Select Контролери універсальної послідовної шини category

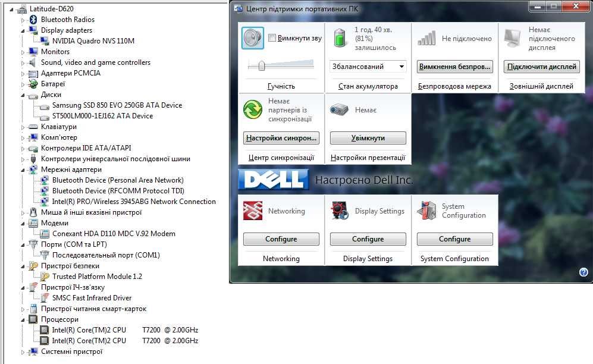[x=115, y=159]
